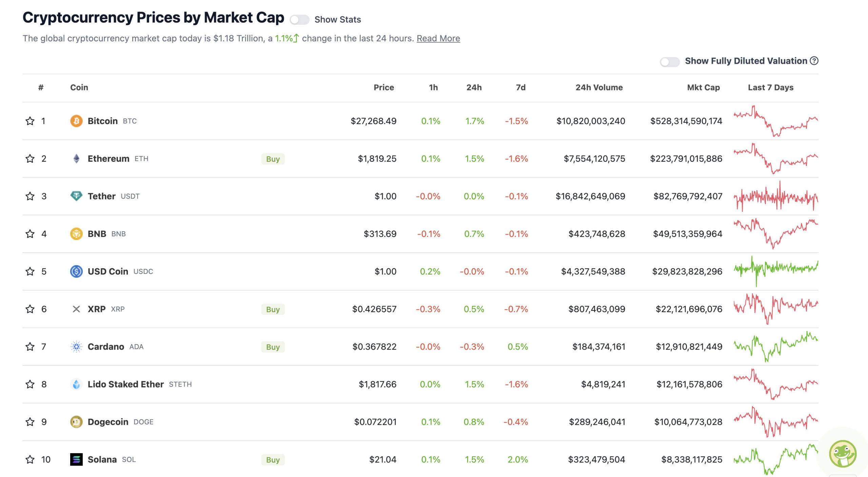
Task: Sort by 24h Volume column header
Action: point(599,87)
